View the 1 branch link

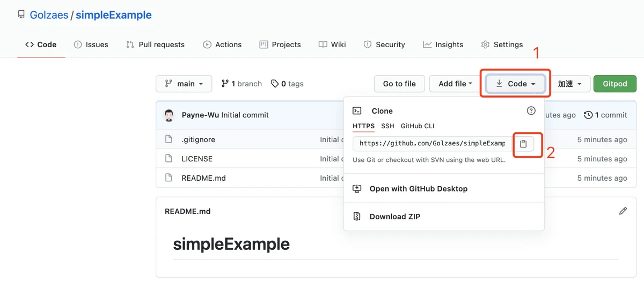[x=241, y=84]
